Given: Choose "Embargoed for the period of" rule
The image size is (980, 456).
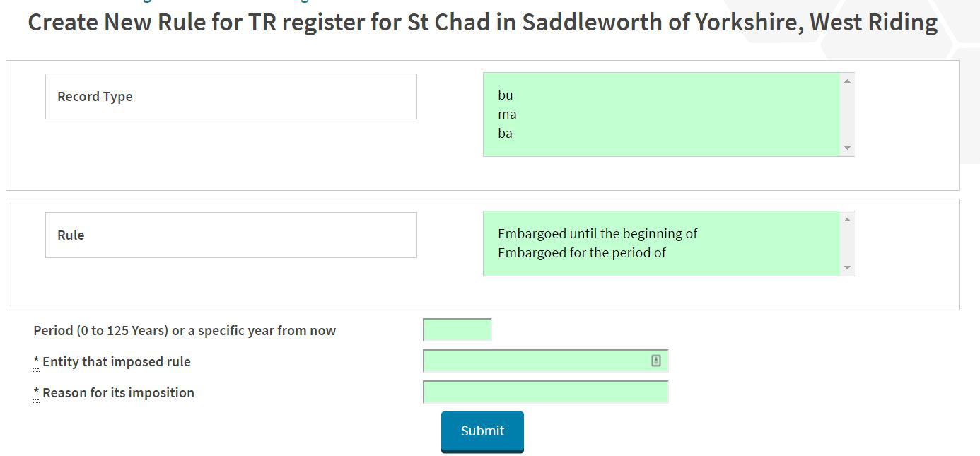Looking at the screenshot, I should point(582,253).
